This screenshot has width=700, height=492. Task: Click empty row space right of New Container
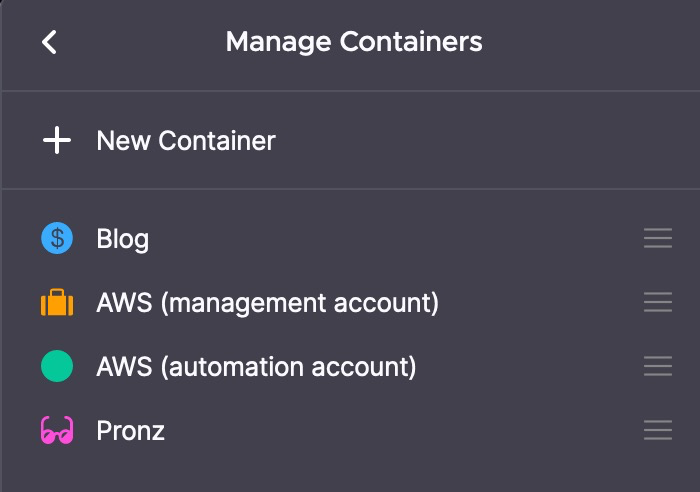point(480,141)
